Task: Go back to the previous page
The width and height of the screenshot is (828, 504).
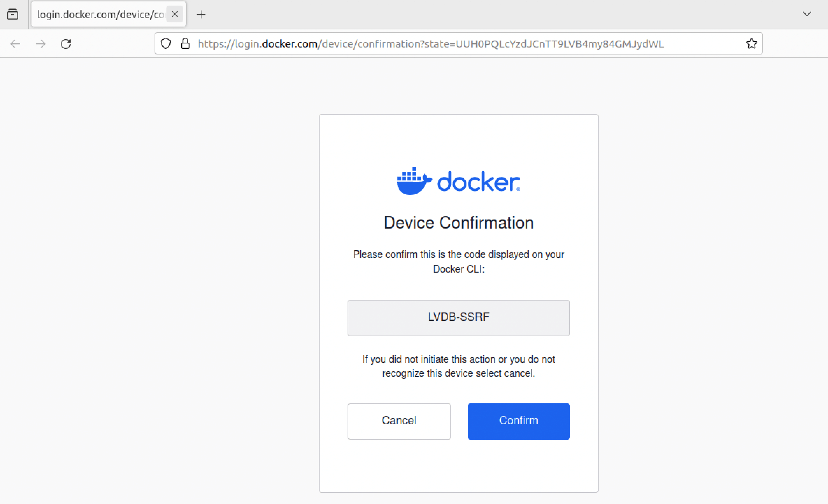Action: [15, 44]
